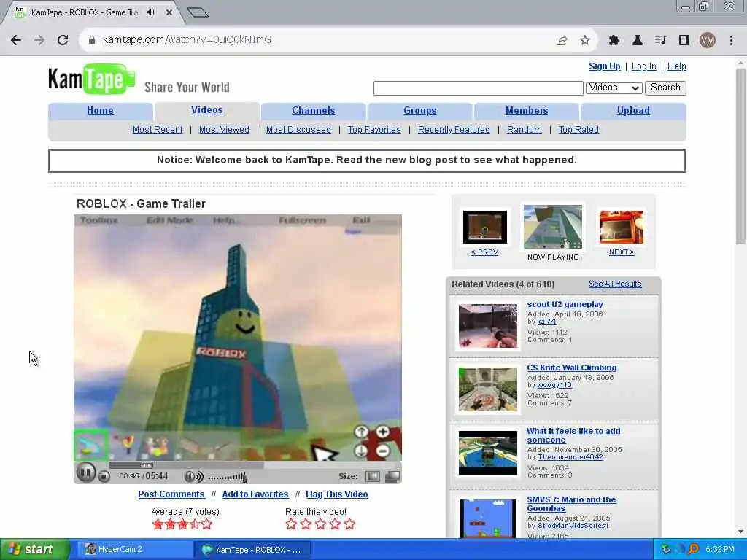The image size is (747, 560).
Task: Close the KamTape browser tab
Action: point(169,12)
